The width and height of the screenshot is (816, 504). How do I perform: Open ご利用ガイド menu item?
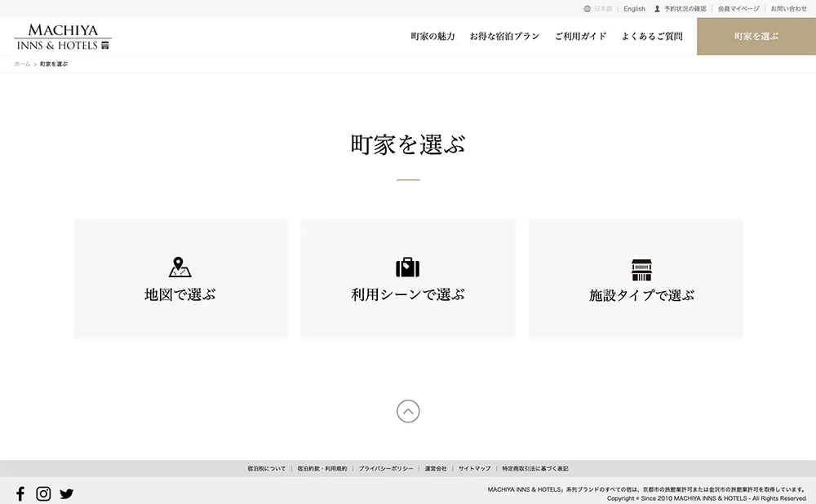(x=580, y=37)
